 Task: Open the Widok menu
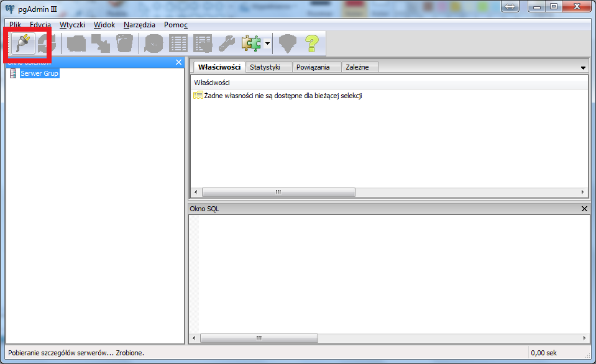[104, 25]
